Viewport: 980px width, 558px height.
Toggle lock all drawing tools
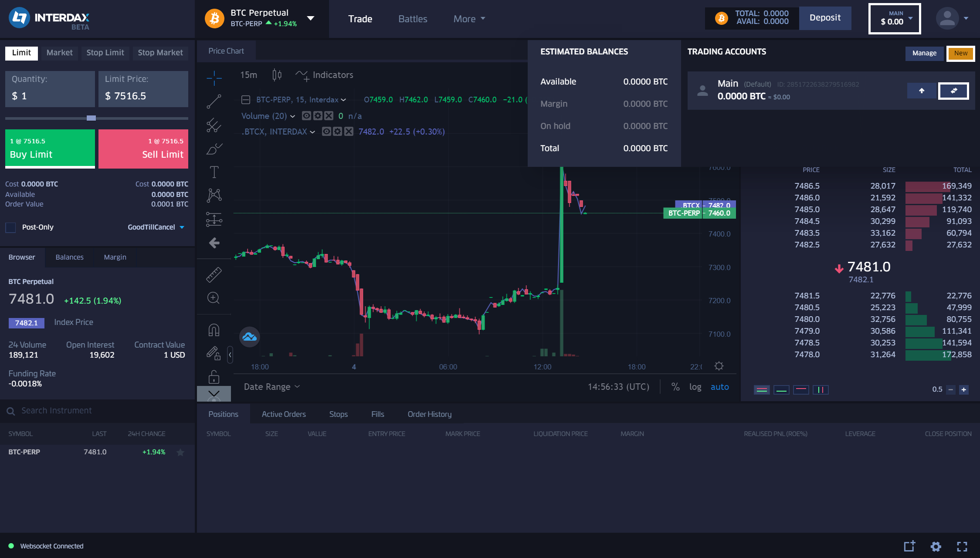click(214, 376)
